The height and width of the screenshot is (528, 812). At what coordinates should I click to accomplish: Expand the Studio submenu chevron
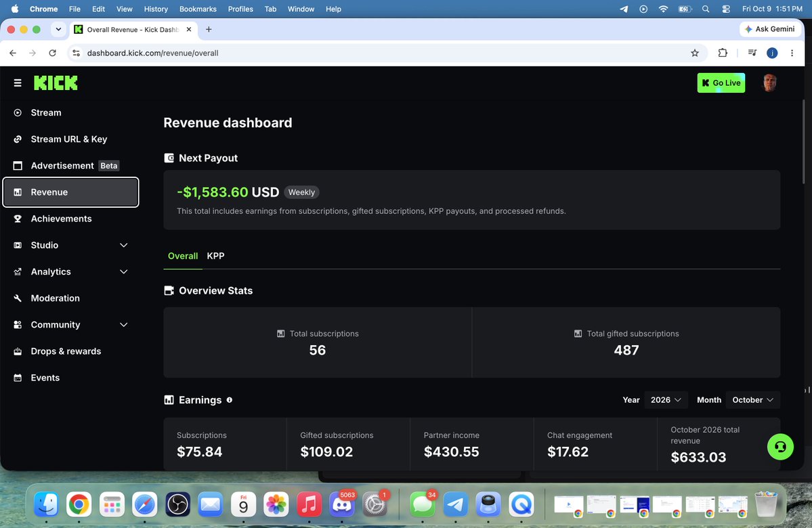coord(124,245)
